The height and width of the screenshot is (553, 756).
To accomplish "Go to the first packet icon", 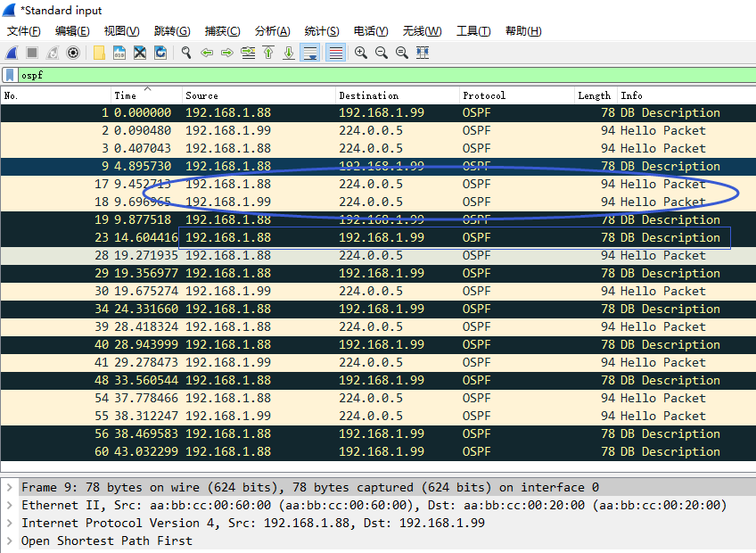I will coord(268,53).
